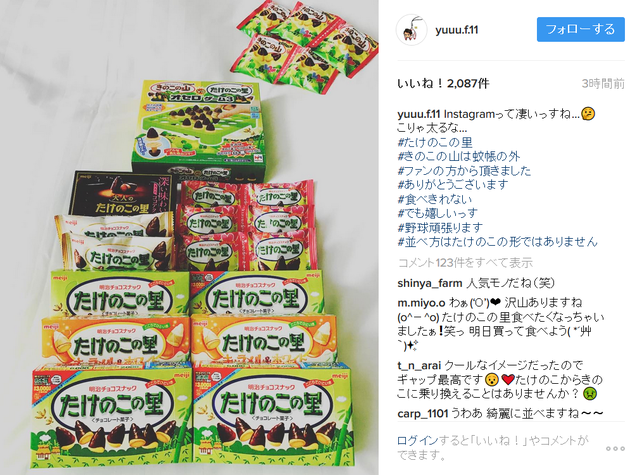The height and width of the screenshot is (475, 630).
Task: Open commenter t_n_arai profile
Action: click(419, 366)
